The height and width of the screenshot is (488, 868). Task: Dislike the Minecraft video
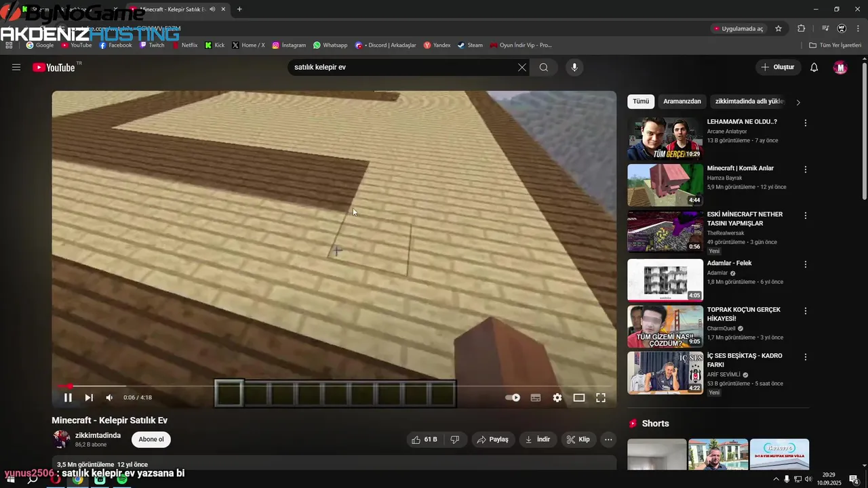pos(455,439)
